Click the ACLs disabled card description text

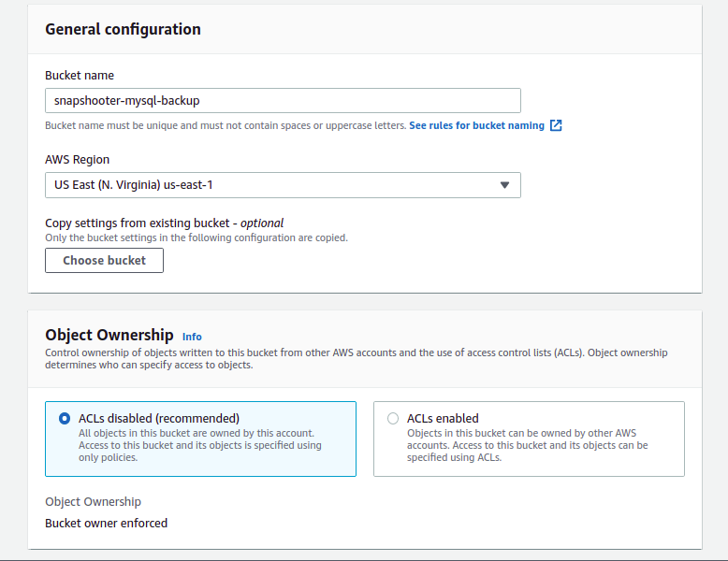coord(199,445)
